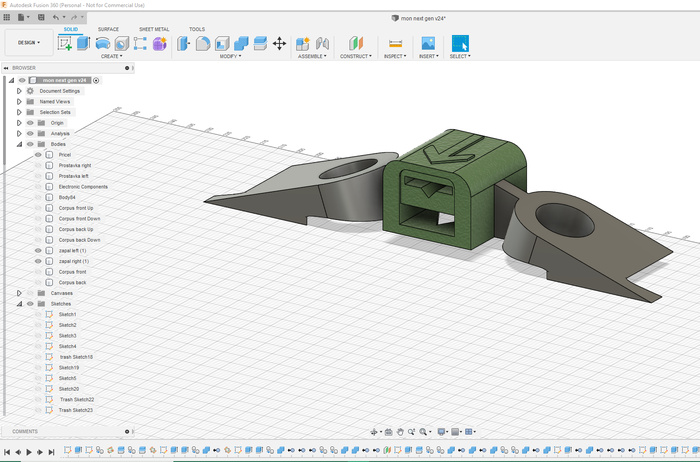Click the Select tool icon
The height and width of the screenshot is (462, 700).
(460, 43)
